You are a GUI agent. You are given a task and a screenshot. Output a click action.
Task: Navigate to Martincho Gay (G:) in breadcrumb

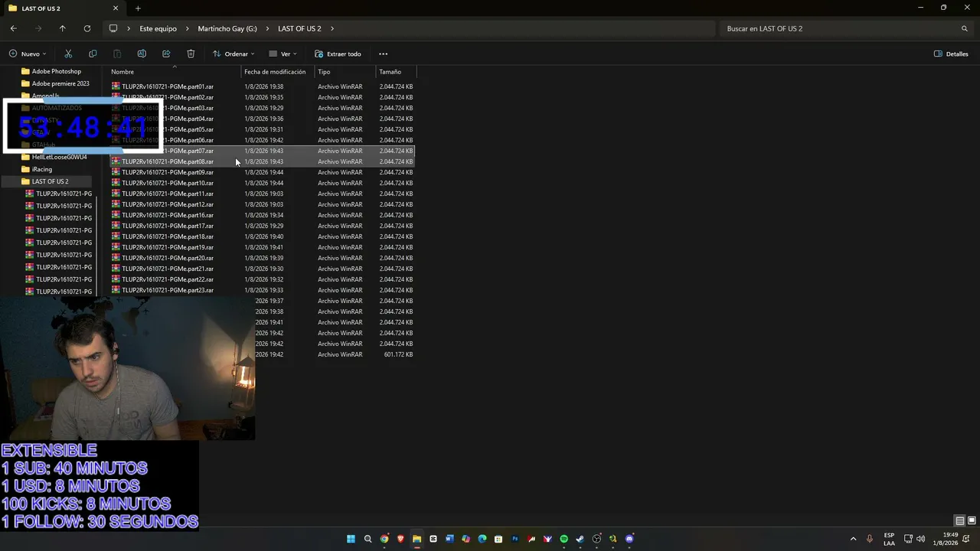(x=227, y=28)
